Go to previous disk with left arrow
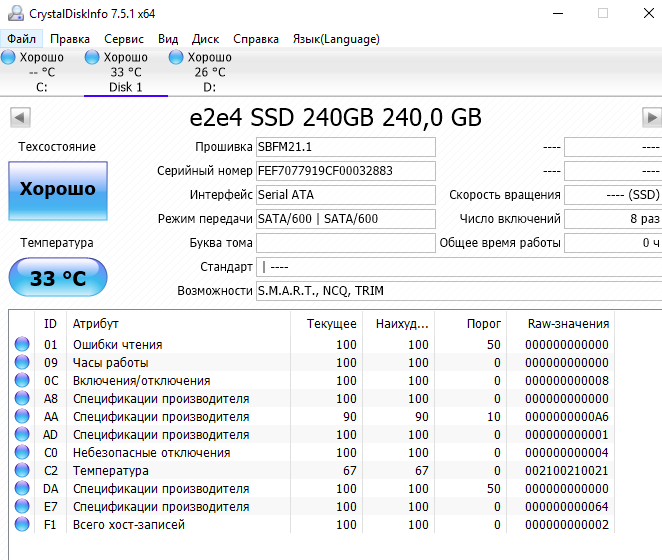Screen dimensions: 662x560 coord(20,117)
